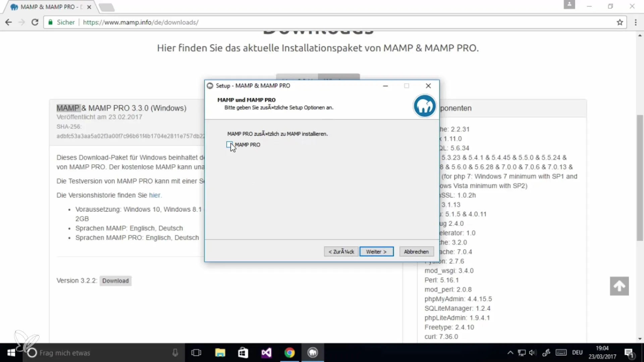The height and width of the screenshot is (362, 644).
Task: Click 'Freetype: 2.4.10' in components list
Action: [x=449, y=327]
